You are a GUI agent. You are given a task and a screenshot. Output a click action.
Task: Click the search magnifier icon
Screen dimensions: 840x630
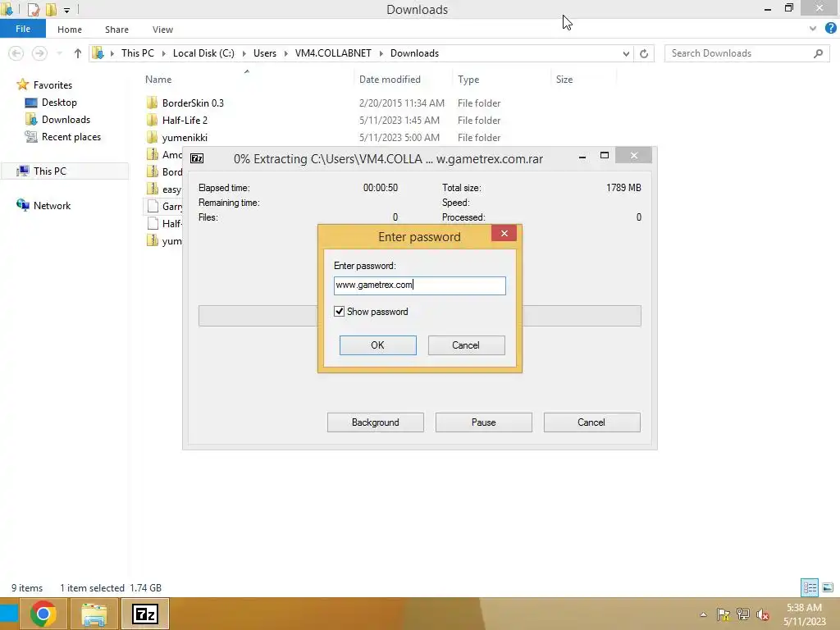818,53
